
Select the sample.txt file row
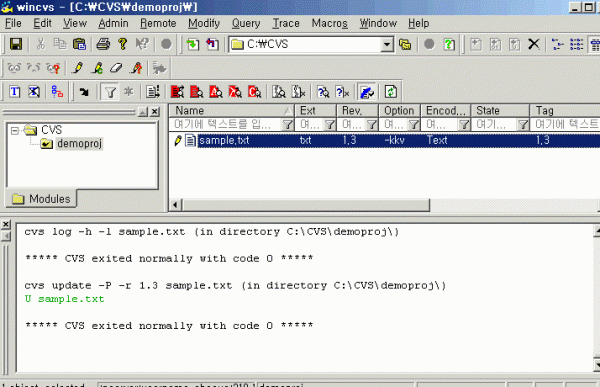point(384,140)
